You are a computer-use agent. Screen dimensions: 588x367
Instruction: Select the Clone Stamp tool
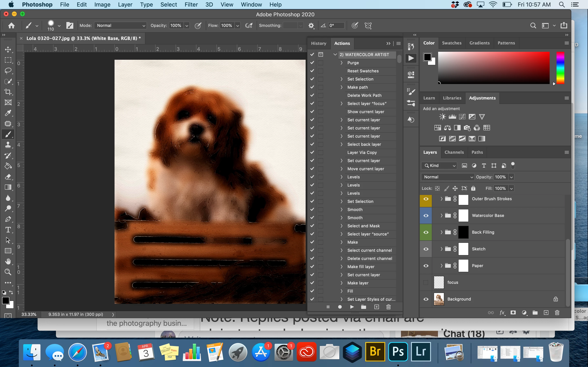click(8, 145)
